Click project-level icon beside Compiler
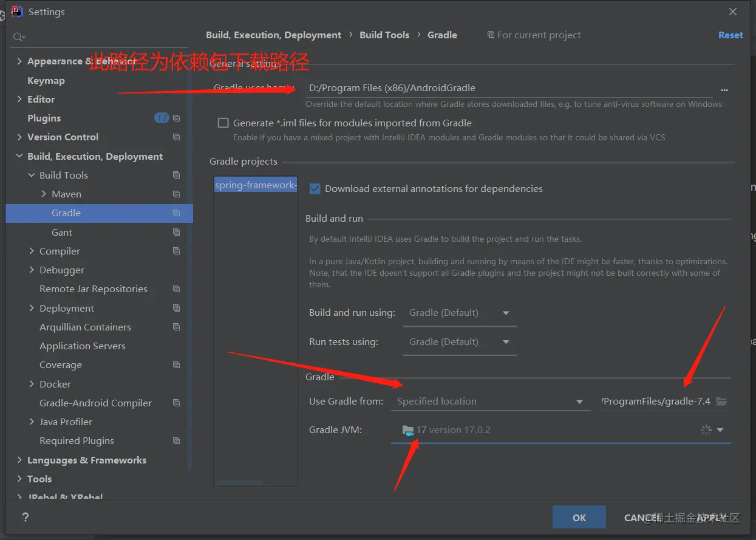The image size is (756, 540). click(x=177, y=251)
